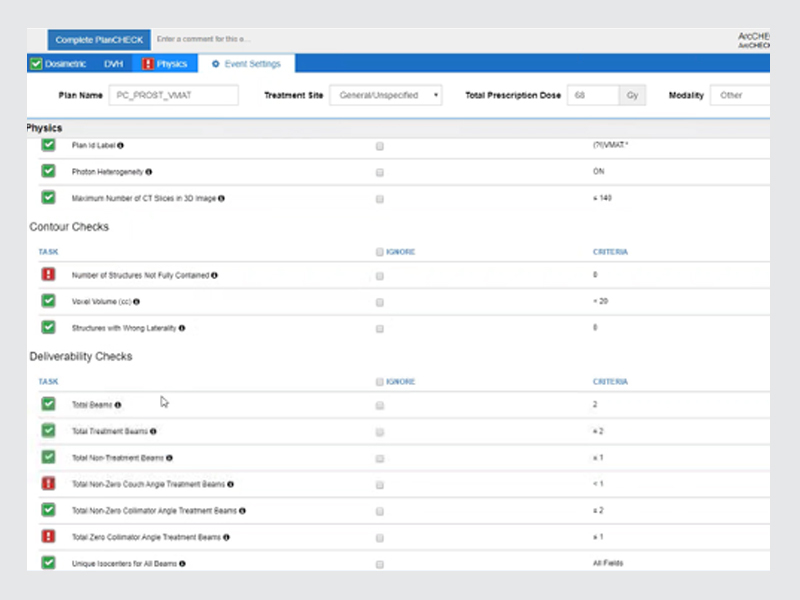Click the Deliverability Checks CRITERIA column header
Viewport: 800px width, 600px height.
click(x=610, y=382)
